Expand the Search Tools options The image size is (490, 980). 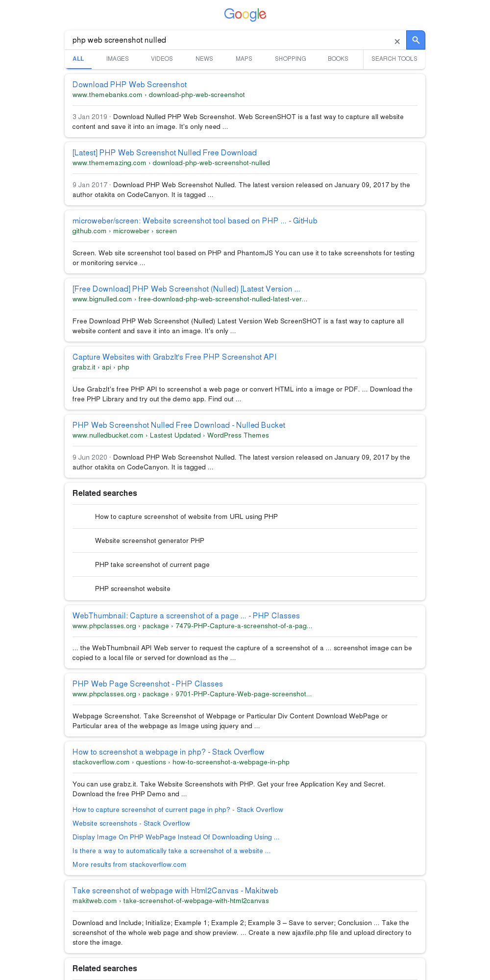click(x=394, y=59)
